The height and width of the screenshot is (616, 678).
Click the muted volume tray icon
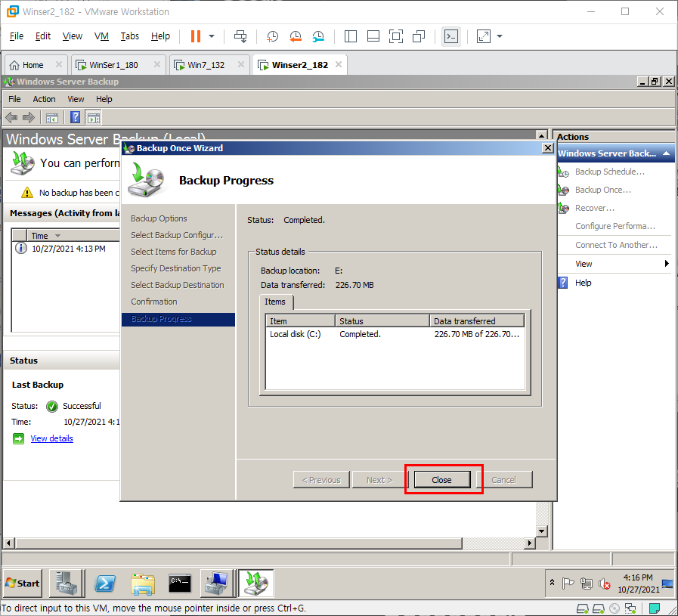(604, 583)
